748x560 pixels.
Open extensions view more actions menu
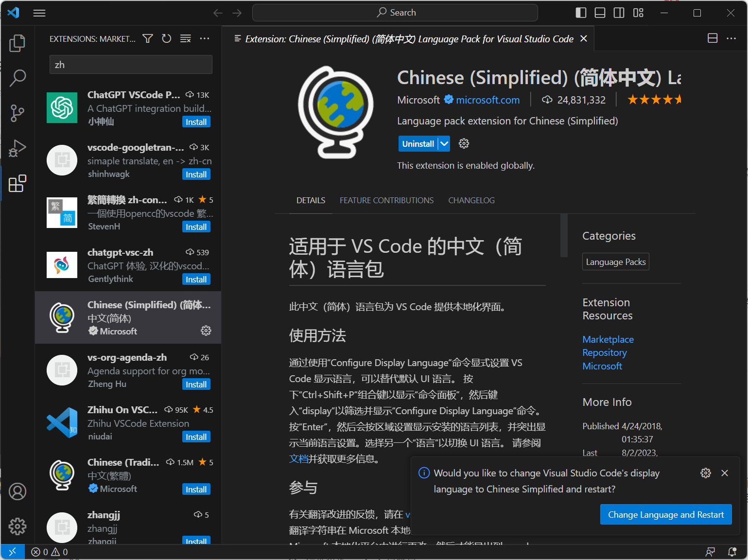pyautogui.click(x=205, y=38)
